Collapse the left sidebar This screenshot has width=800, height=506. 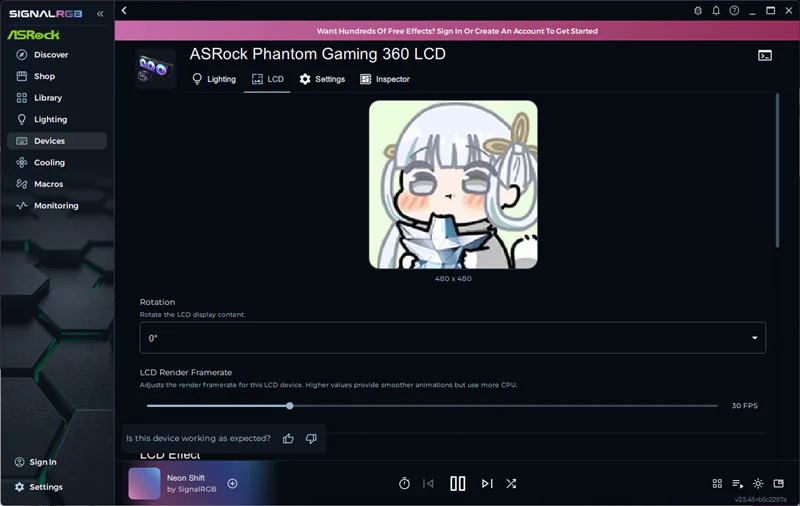(100, 14)
